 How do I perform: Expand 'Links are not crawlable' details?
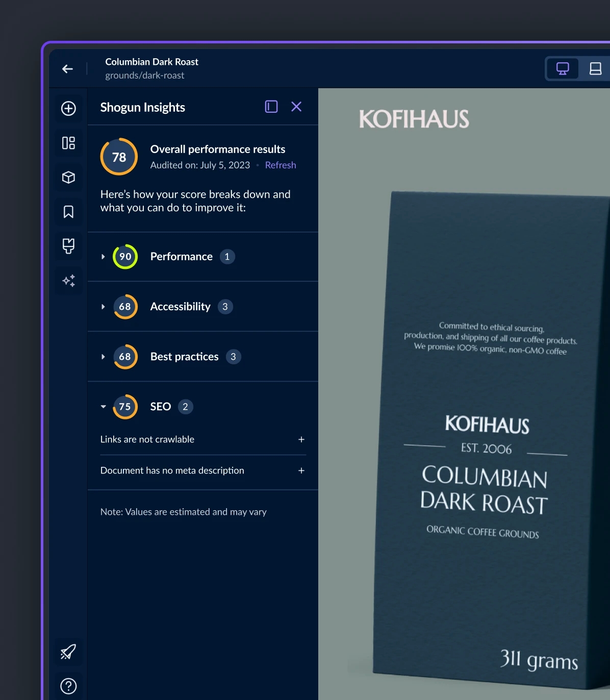[301, 439]
